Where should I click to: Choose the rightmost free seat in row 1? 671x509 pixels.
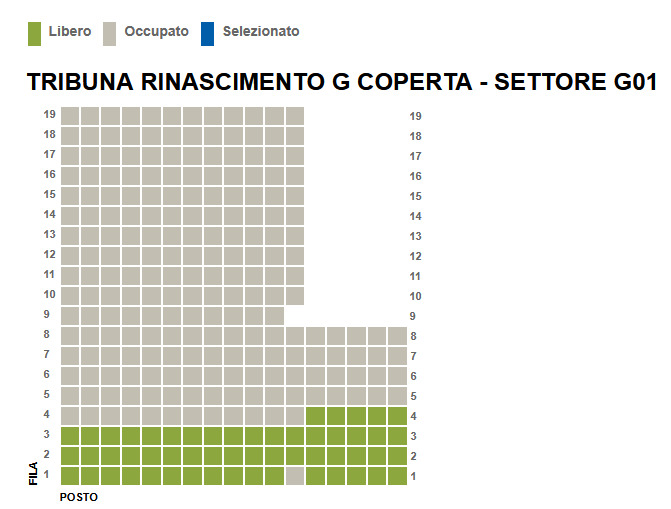[x=397, y=476]
